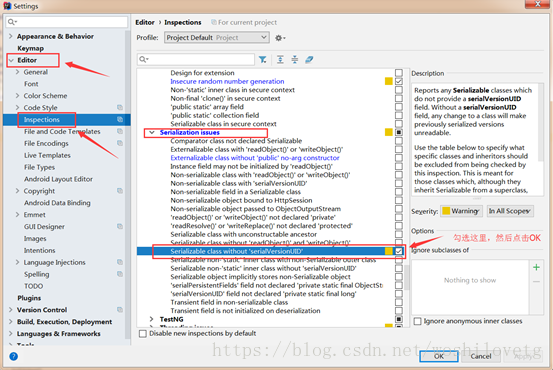
Task: Click the Cancel button
Action: (x=480, y=356)
